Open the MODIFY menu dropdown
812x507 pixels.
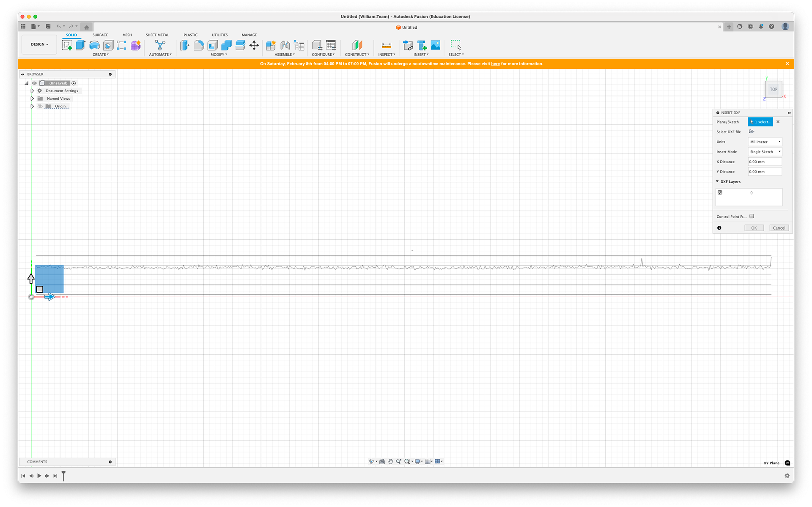point(219,55)
